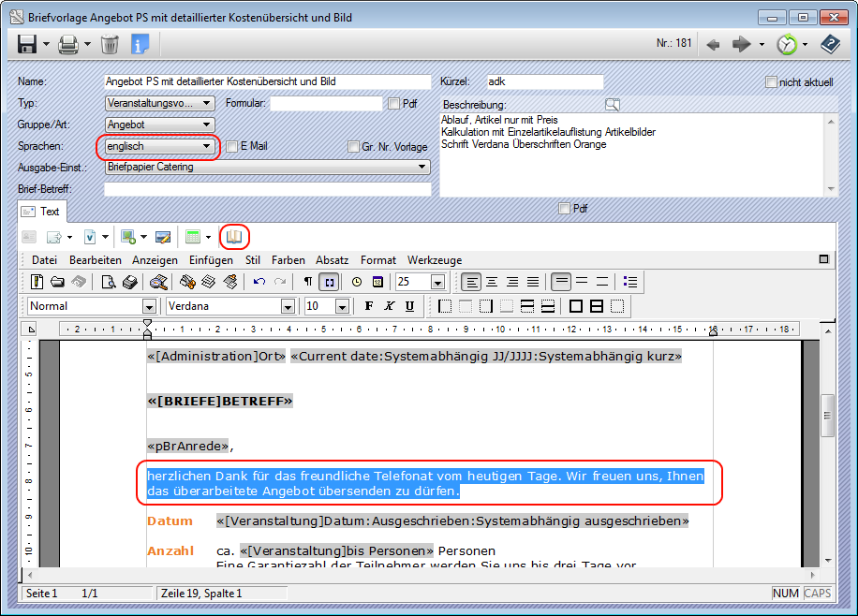The width and height of the screenshot is (858, 616).
Task: Click the undo arrow icon
Action: [x=259, y=282]
